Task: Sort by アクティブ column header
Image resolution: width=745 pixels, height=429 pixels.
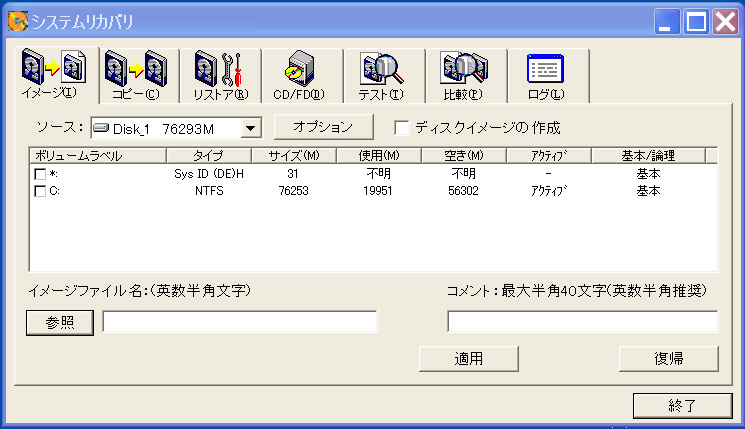Action: coord(549,155)
